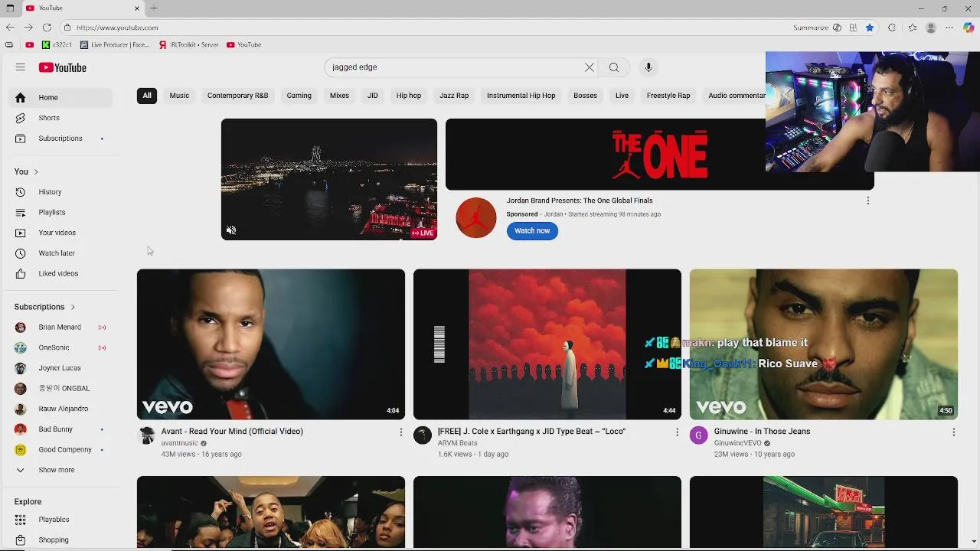
Task: Open the YouTube hamburger guide menu
Action: 21,67
